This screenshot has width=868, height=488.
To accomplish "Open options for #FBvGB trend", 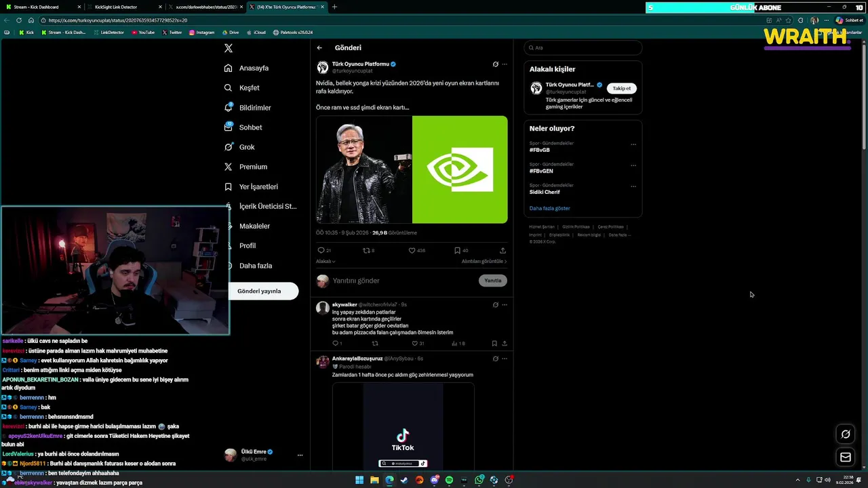I will coord(633,144).
